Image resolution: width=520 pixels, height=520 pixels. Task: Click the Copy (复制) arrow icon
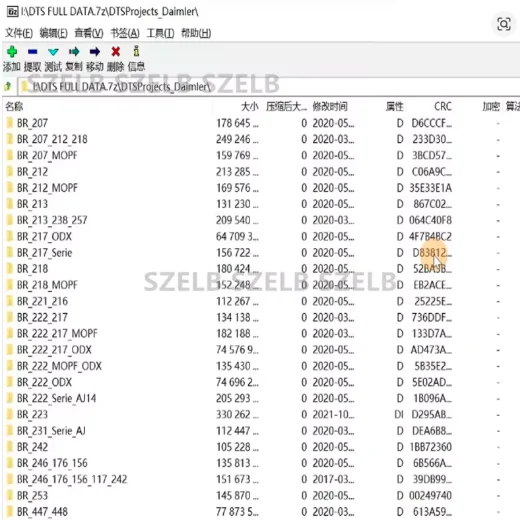pos(74,52)
